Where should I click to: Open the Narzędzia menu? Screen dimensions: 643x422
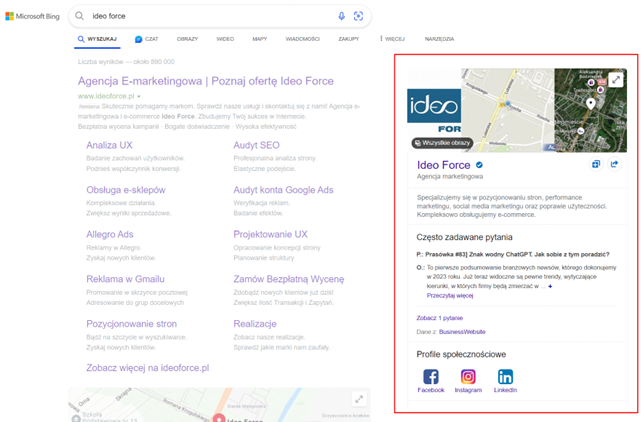pyautogui.click(x=438, y=39)
